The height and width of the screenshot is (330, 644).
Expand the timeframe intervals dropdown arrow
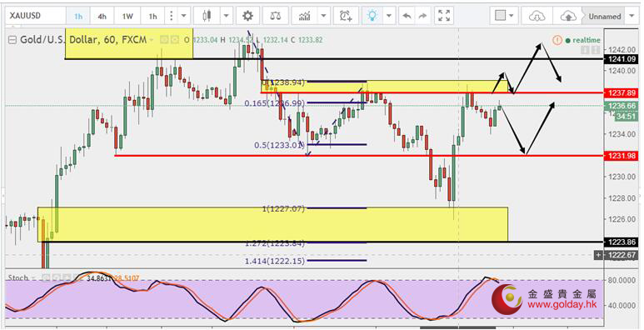pos(183,16)
